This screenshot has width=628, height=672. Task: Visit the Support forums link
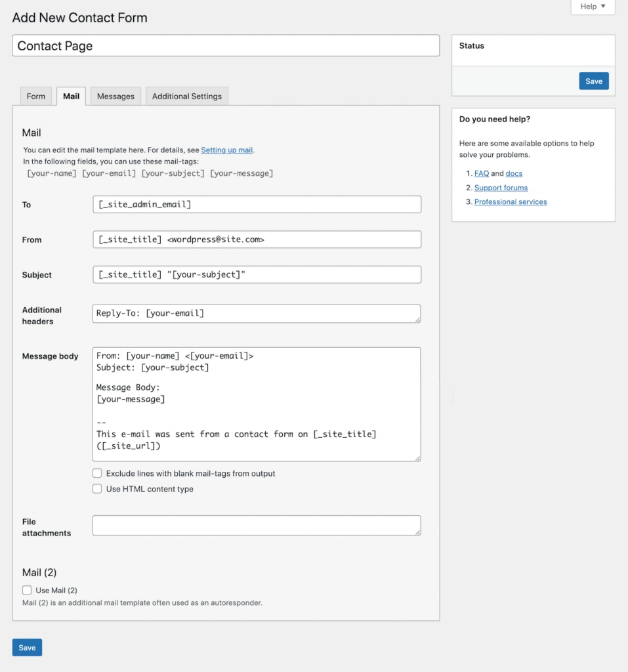click(x=501, y=188)
